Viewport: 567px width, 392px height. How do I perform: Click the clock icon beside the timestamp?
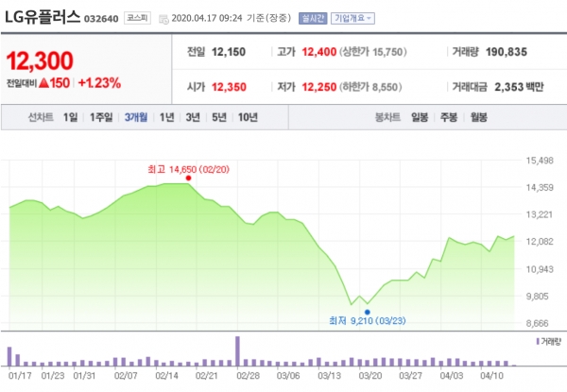click(x=163, y=20)
